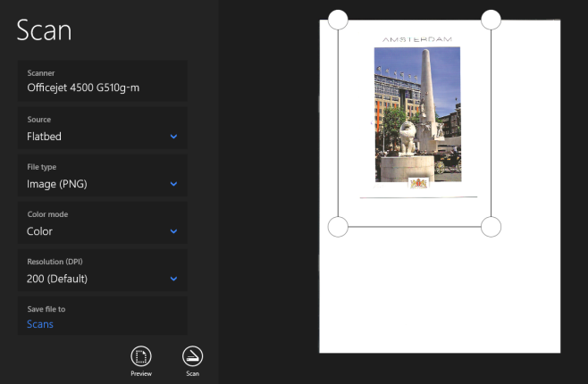Image resolution: width=588 pixels, height=384 pixels.
Task: Click the chevron arrow in Color mode field
Action: 173,231
